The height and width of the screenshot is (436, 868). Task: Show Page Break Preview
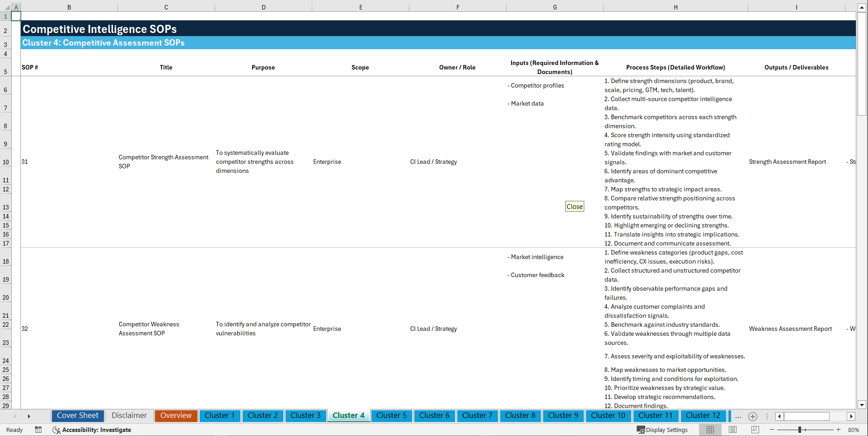click(754, 430)
